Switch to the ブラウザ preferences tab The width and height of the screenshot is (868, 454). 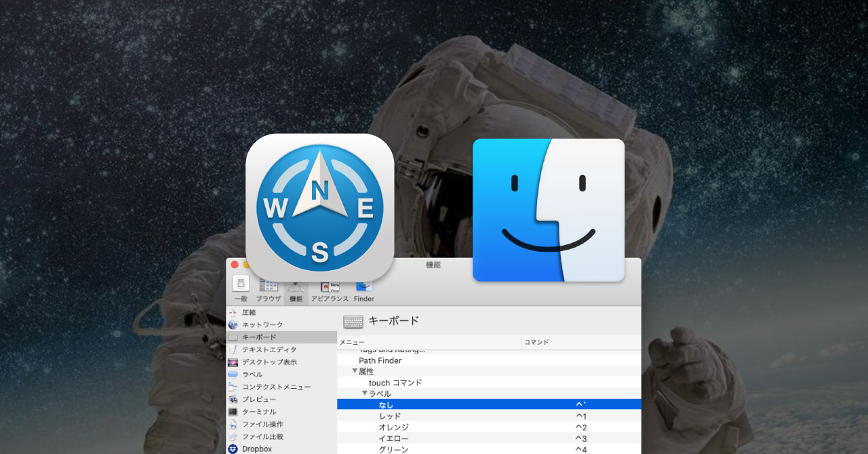(268, 290)
